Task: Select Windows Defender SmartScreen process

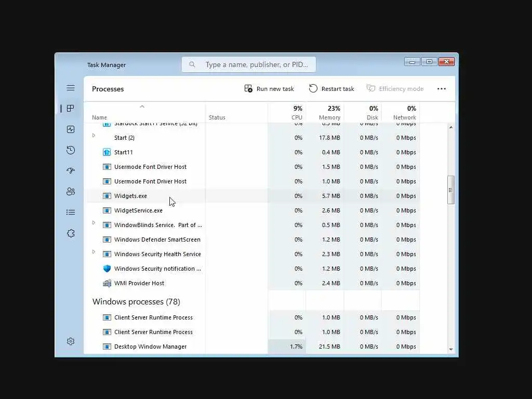Action: point(253,240)
